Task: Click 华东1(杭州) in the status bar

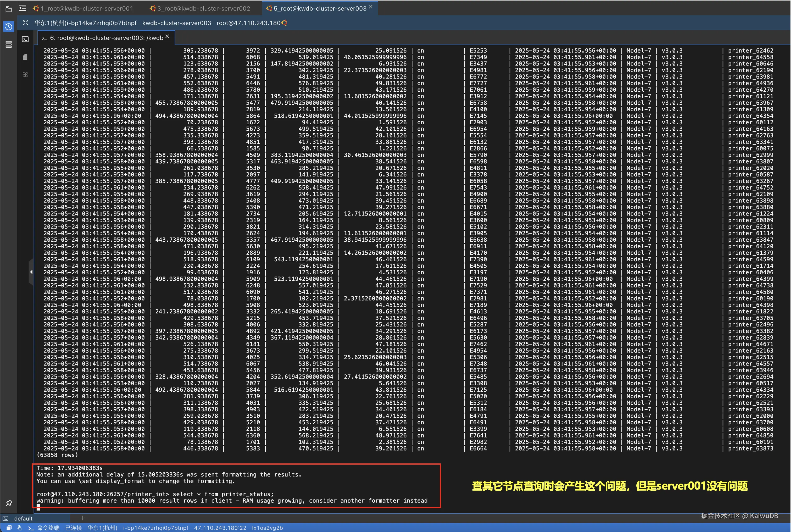Action: coord(102,528)
